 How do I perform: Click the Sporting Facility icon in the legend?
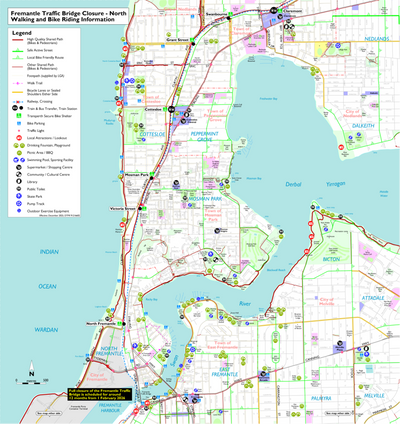22,160
